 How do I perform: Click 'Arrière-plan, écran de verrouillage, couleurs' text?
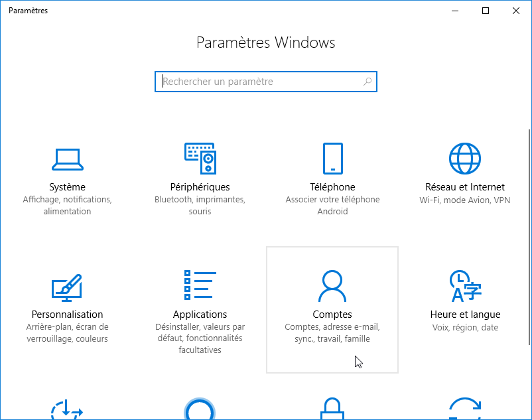(x=67, y=333)
